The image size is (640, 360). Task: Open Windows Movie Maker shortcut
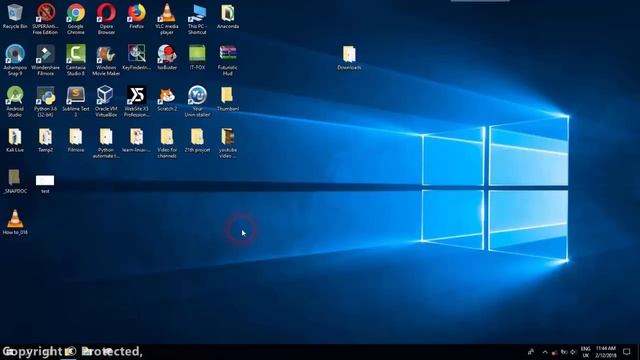point(106,60)
